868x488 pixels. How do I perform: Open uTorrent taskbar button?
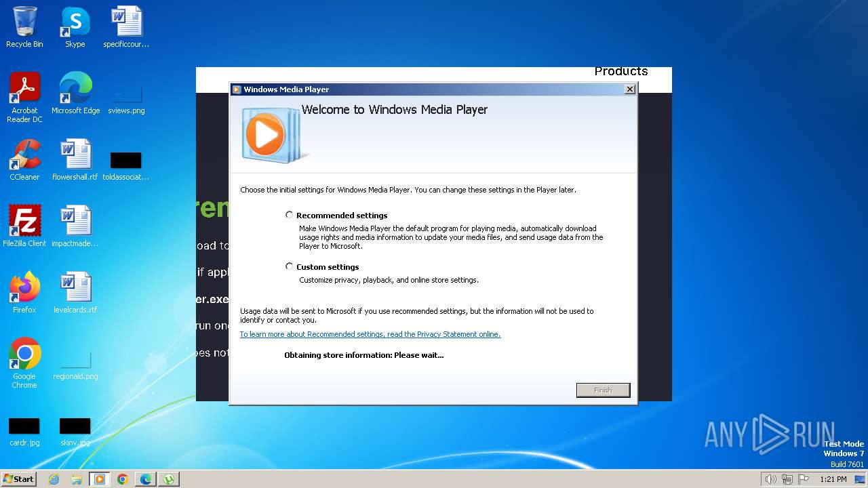[168, 479]
